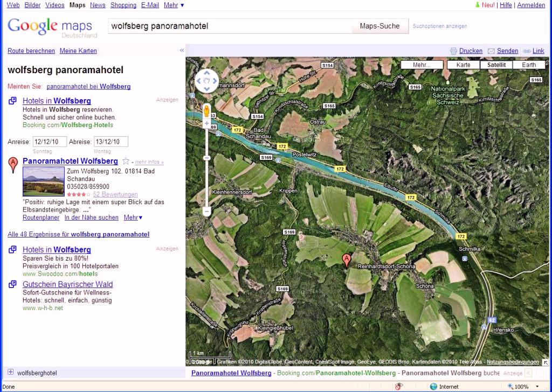The height and width of the screenshot is (392, 552).
Task: Click the zoom slider handle
Action: (207, 158)
